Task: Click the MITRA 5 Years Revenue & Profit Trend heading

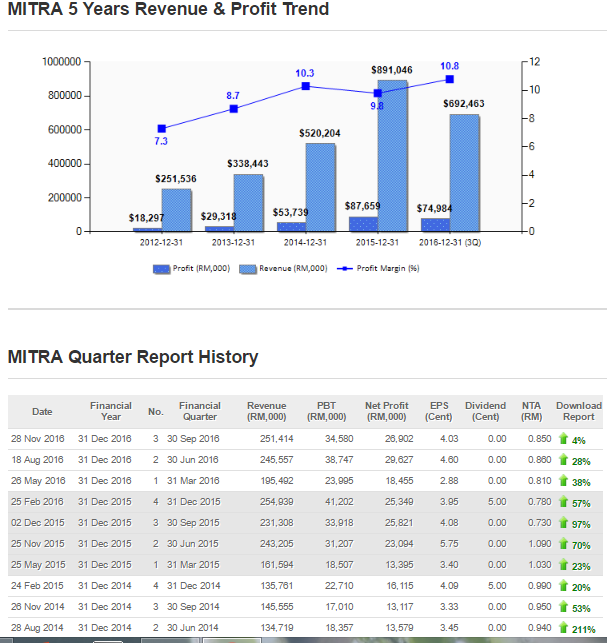Action: pyautogui.click(x=168, y=9)
